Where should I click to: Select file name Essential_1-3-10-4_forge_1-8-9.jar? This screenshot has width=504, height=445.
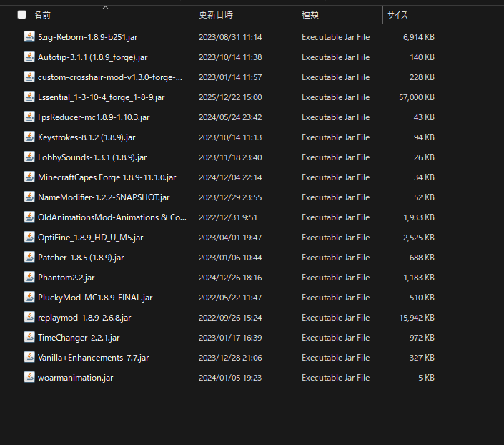point(102,97)
